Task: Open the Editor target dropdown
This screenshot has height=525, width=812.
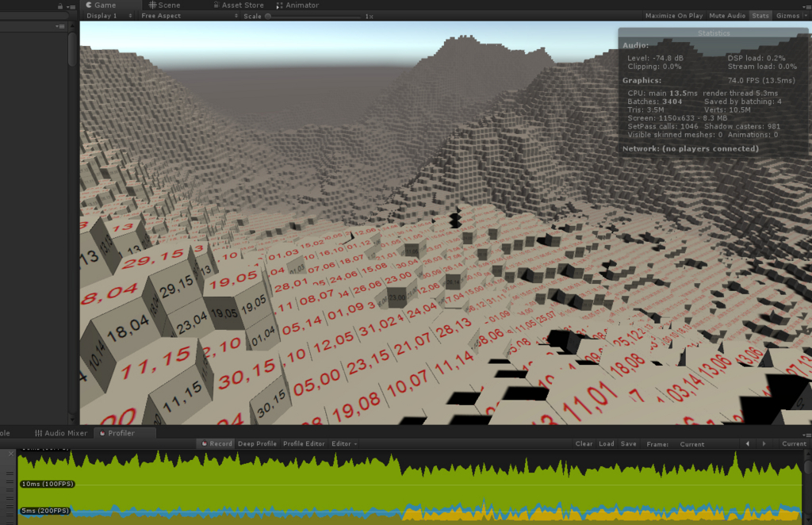Action: pos(344,444)
